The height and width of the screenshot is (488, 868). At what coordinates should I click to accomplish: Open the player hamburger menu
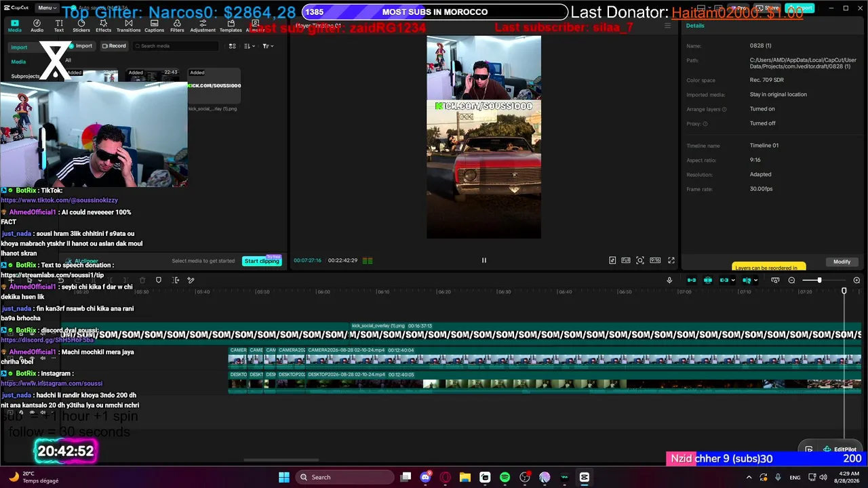click(667, 26)
